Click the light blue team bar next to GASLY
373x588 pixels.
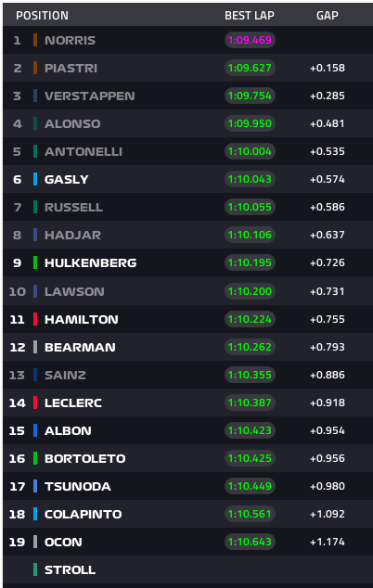35,179
